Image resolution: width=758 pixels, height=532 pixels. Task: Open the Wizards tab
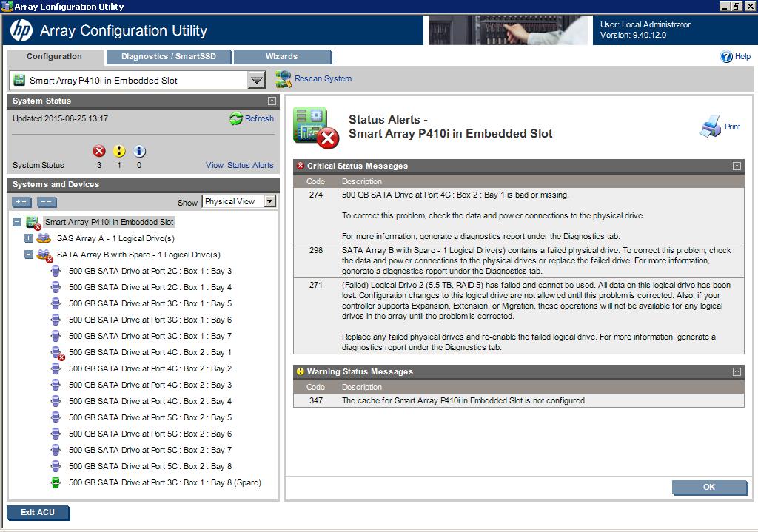281,57
